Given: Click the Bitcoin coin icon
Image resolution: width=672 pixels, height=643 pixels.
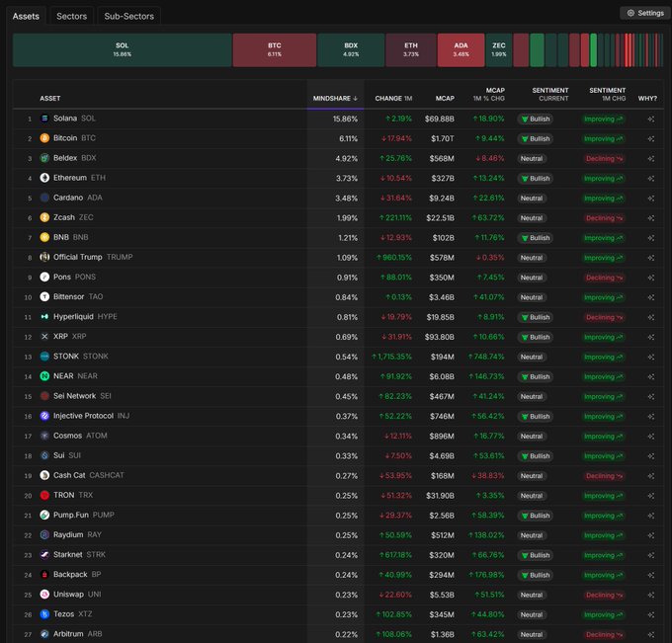Looking at the screenshot, I should tap(44, 138).
